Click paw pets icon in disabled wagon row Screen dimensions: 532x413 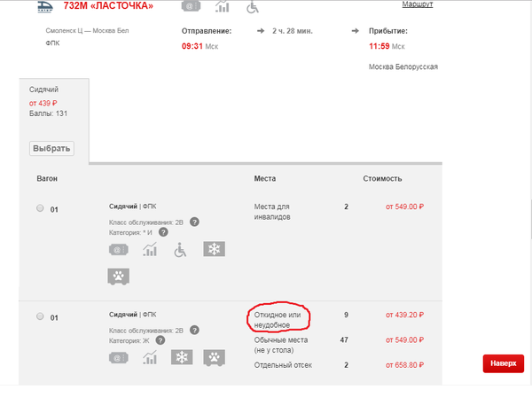click(119, 277)
